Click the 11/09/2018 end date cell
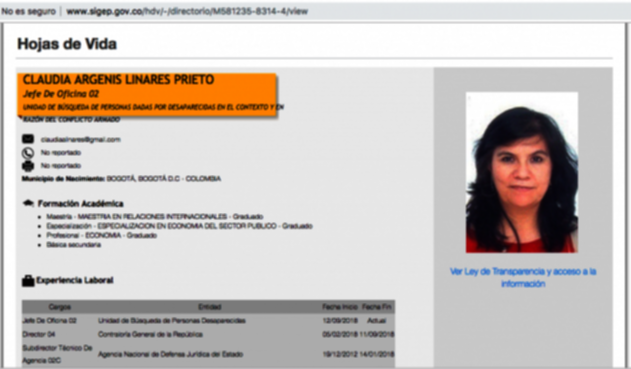Image resolution: width=631 pixels, height=369 pixels. [377, 334]
